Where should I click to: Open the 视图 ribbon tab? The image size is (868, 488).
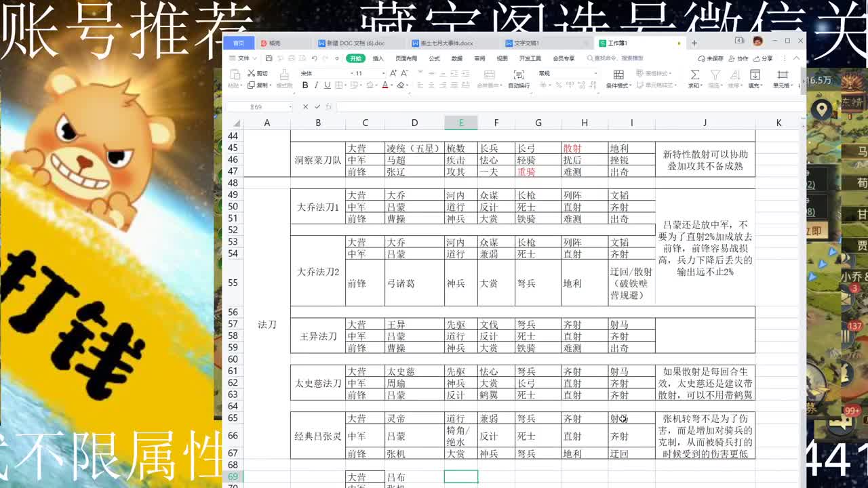pos(502,58)
